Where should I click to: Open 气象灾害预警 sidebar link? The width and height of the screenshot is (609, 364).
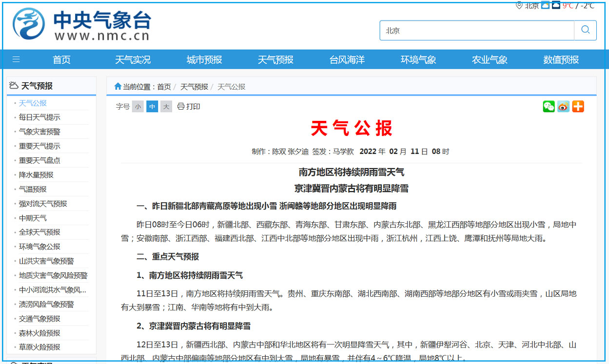pyautogui.click(x=39, y=132)
